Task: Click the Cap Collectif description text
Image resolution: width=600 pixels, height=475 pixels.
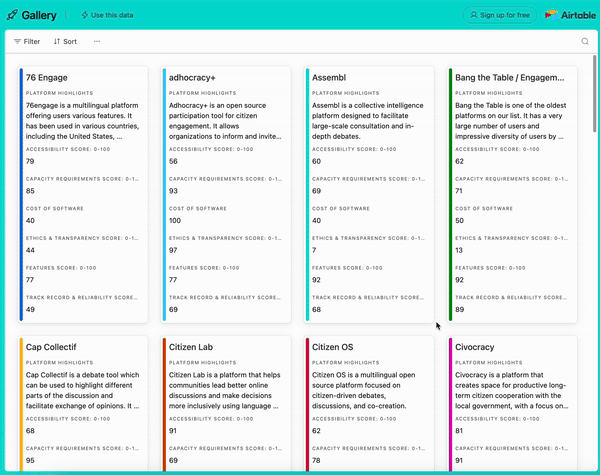Action: (x=83, y=390)
